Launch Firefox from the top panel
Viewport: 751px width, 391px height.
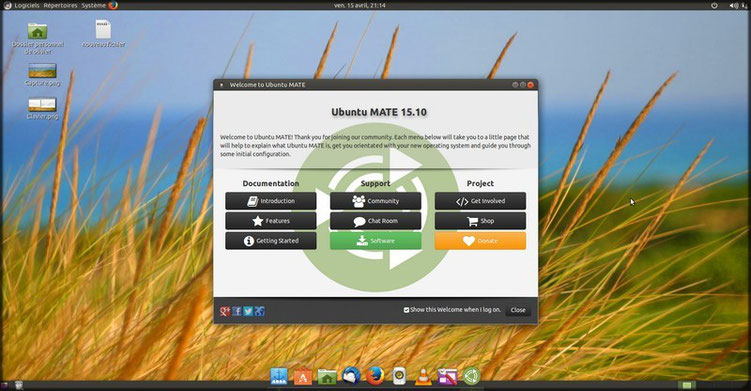[x=113, y=5]
